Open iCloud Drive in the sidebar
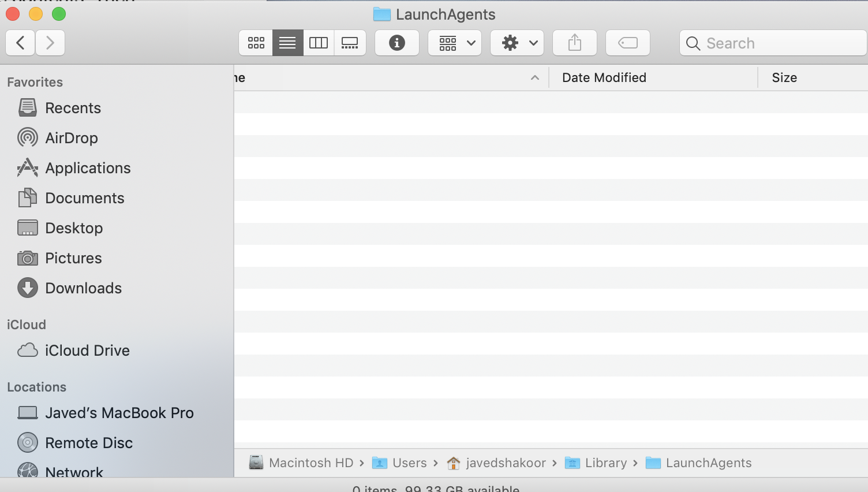 click(87, 351)
